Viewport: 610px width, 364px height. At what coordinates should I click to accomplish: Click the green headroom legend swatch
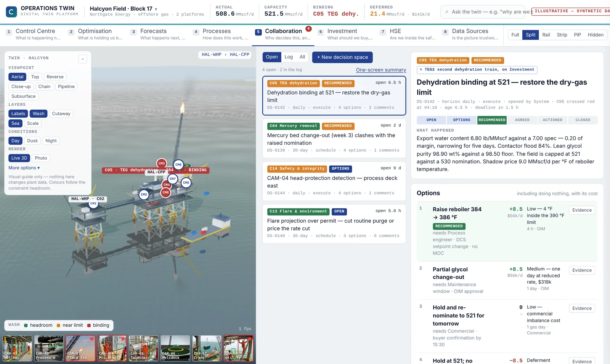pos(26,326)
